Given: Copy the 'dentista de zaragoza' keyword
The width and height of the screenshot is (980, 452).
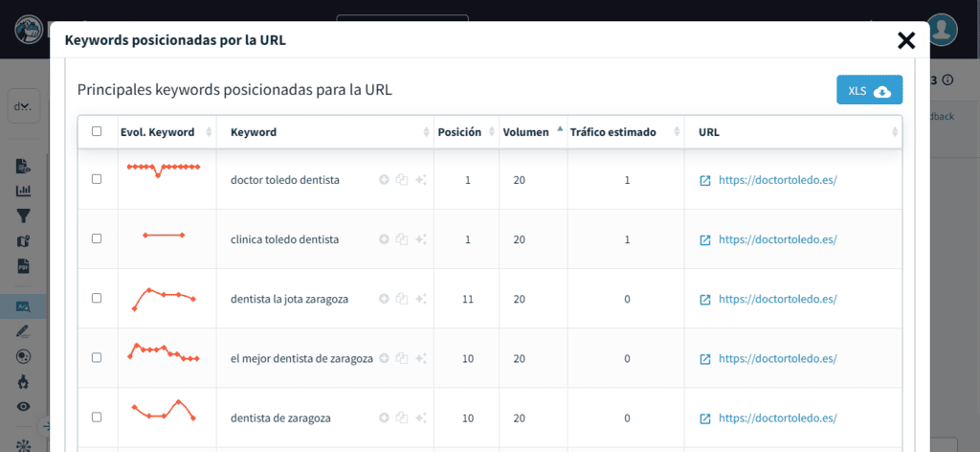Looking at the screenshot, I should [x=402, y=418].
